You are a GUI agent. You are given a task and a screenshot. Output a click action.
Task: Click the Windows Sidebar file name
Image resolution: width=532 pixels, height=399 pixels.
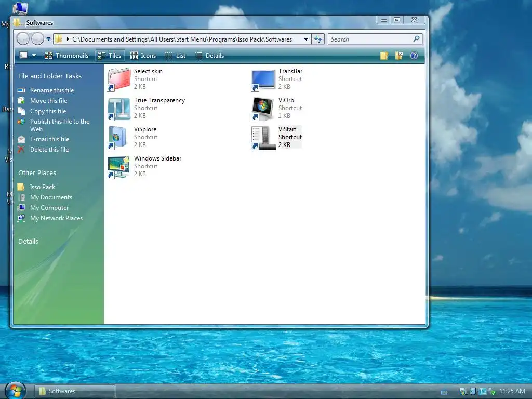(158, 158)
